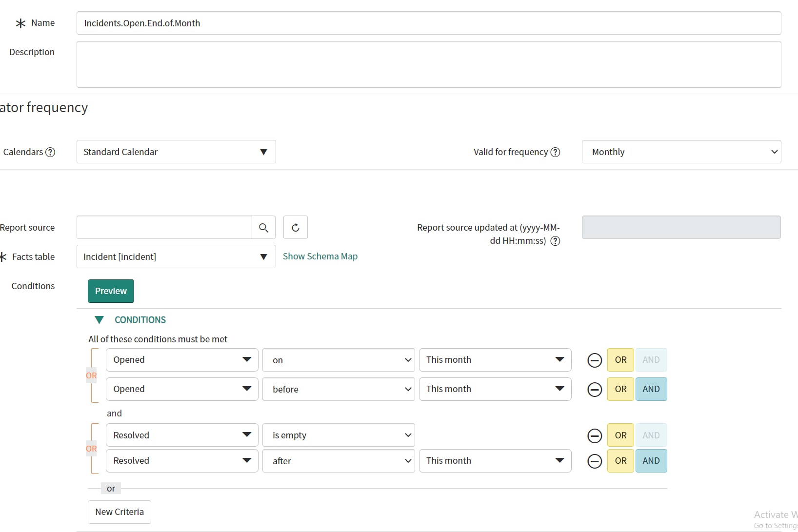Image resolution: width=798 pixels, height=532 pixels.
Task: Remove the 'Opened on This month' condition row
Action: [x=595, y=360]
